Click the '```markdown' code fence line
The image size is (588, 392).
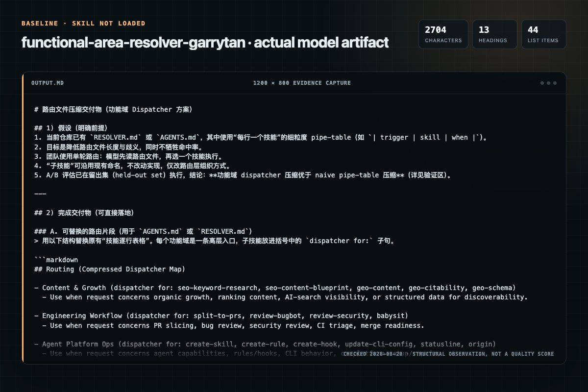point(56,260)
